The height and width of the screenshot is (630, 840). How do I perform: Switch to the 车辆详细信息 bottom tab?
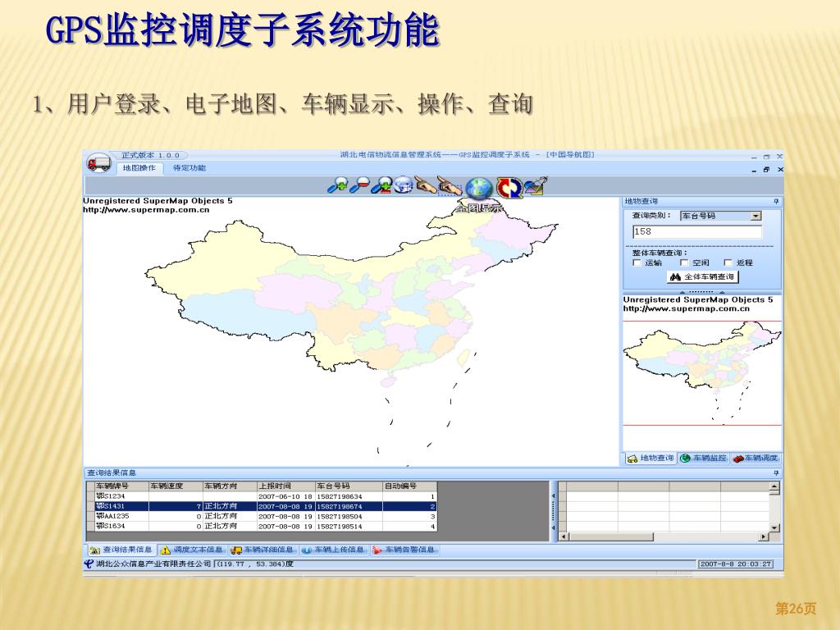(262, 550)
